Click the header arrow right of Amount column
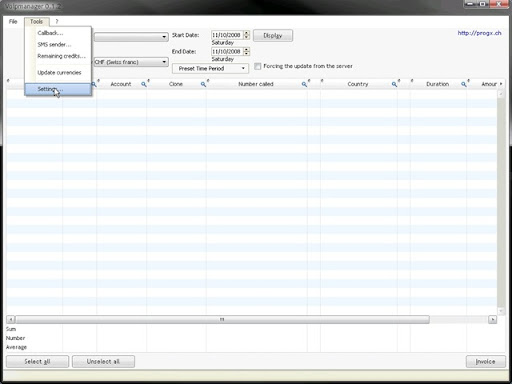512x384 pixels. click(501, 84)
